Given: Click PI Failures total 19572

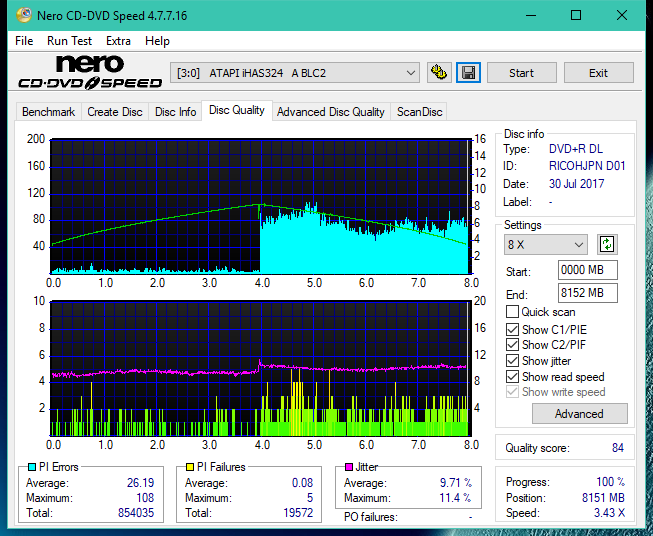Looking at the screenshot, I should 298,513.
